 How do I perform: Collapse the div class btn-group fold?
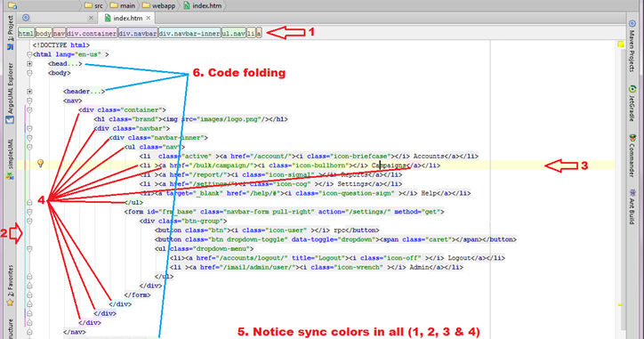(x=29, y=221)
